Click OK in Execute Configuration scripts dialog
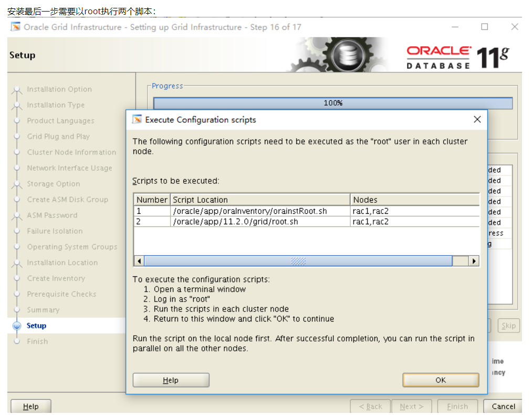532x415 pixels. [x=441, y=380]
